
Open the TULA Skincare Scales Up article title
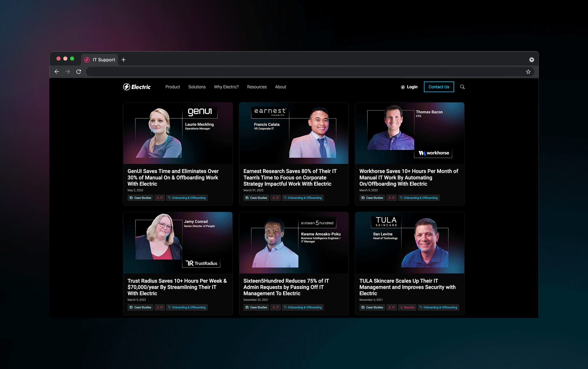click(407, 287)
